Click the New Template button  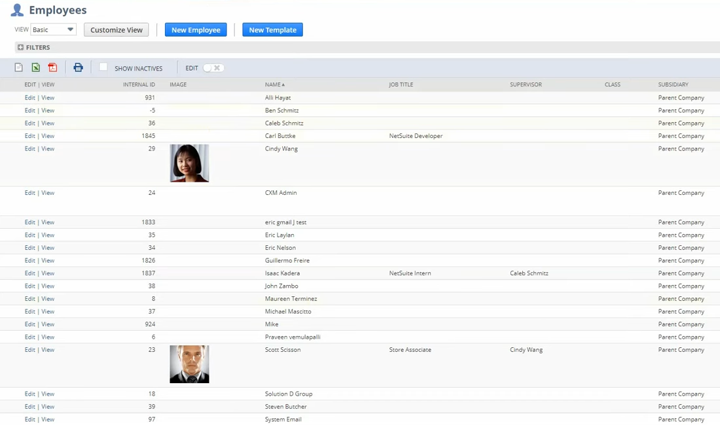[272, 30]
